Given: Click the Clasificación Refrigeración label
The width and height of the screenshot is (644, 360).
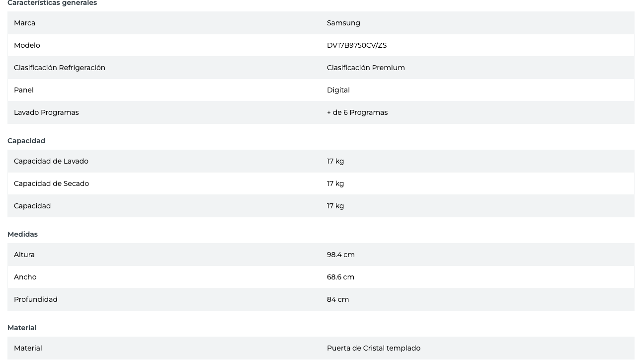Looking at the screenshot, I should [x=60, y=68].
